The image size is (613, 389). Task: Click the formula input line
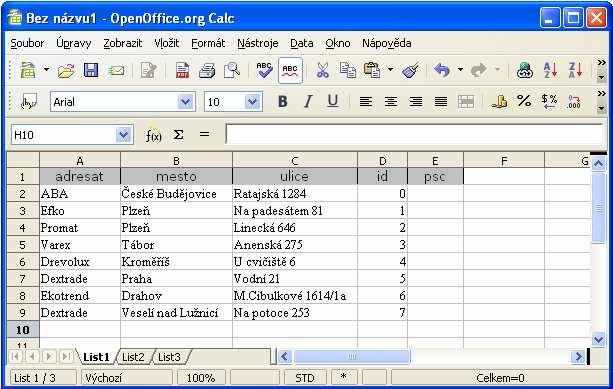(x=414, y=134)
